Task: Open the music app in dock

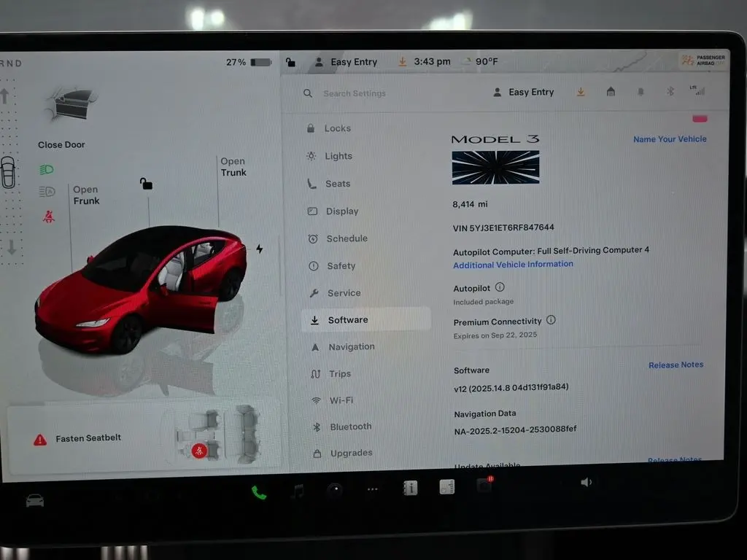Action: [298, 491]
